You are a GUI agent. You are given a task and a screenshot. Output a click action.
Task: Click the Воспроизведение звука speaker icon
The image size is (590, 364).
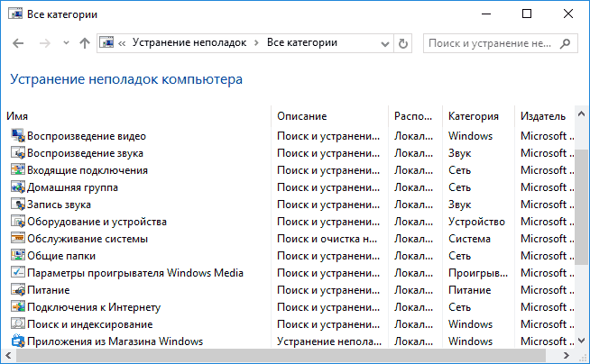pyautogui.click(x=17, y=153)
